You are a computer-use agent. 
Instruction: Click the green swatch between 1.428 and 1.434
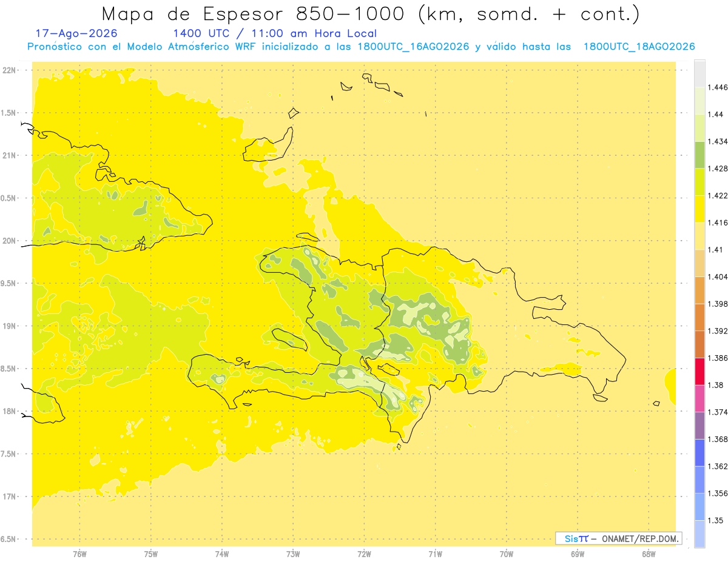pos(699,155)
